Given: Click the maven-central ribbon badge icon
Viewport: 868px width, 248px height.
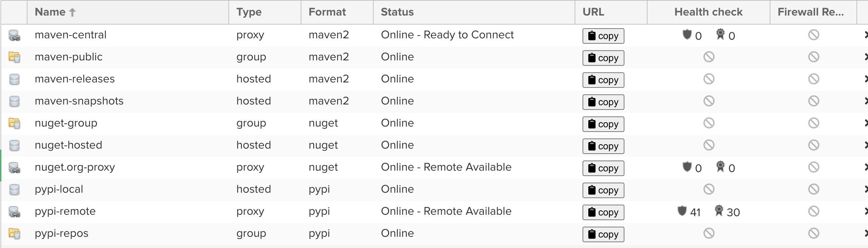Looking at the screenshot, I should pos(720,34).
